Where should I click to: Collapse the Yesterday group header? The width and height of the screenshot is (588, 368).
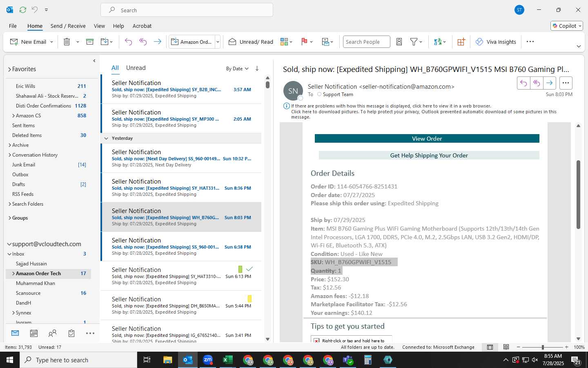(x=106, y=138)
